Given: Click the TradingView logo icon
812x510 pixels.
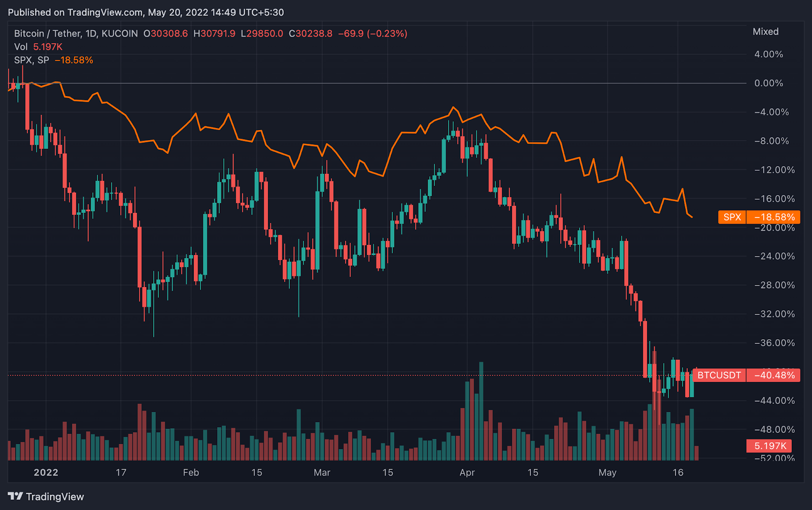Looking at the screenshot, I should pyautogui.click(x=15, y=496).
